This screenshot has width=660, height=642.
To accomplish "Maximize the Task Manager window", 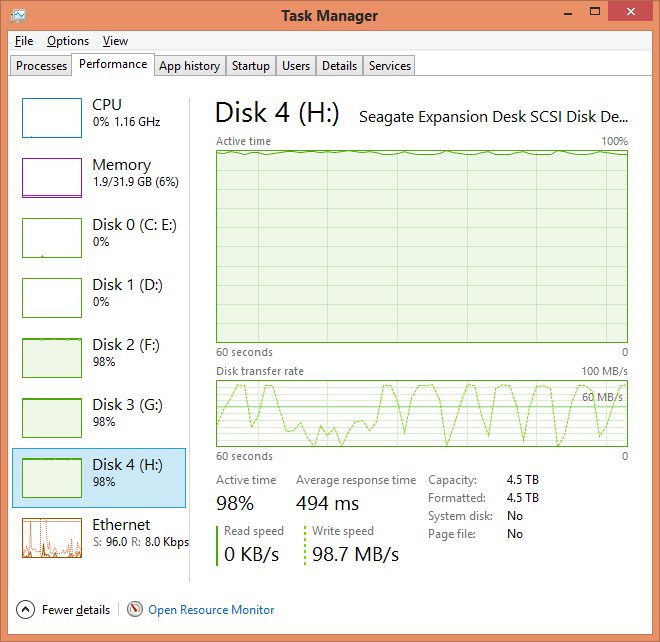I will click(595, 12).
